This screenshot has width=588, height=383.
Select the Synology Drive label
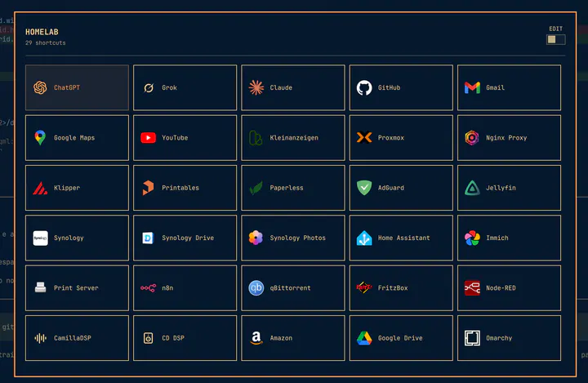point(188,238)
